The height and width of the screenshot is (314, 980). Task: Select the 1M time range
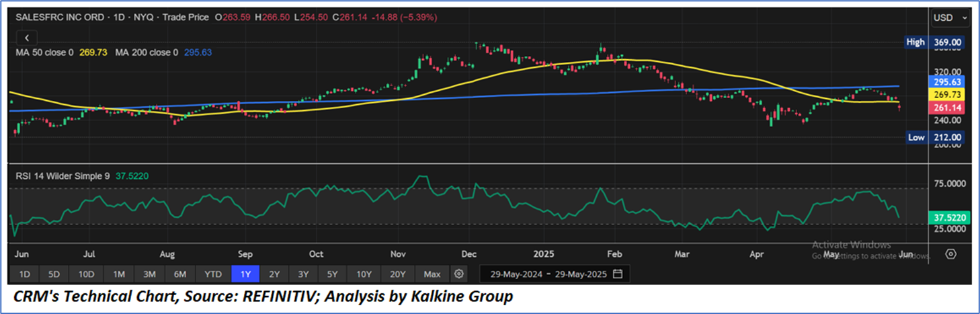pos(118,274)
